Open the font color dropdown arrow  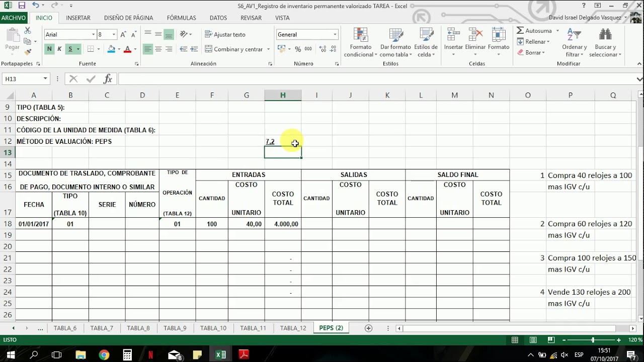point(135,49)
